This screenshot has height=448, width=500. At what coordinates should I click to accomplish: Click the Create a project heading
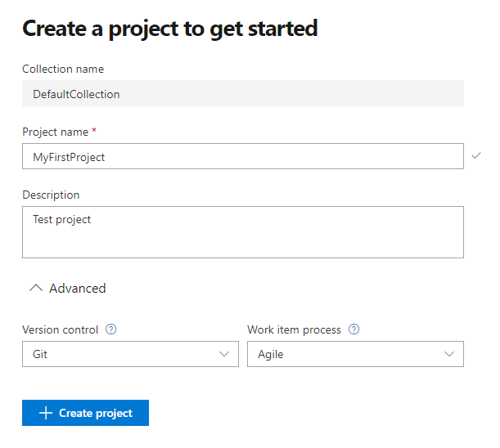(x=169, y=29)
